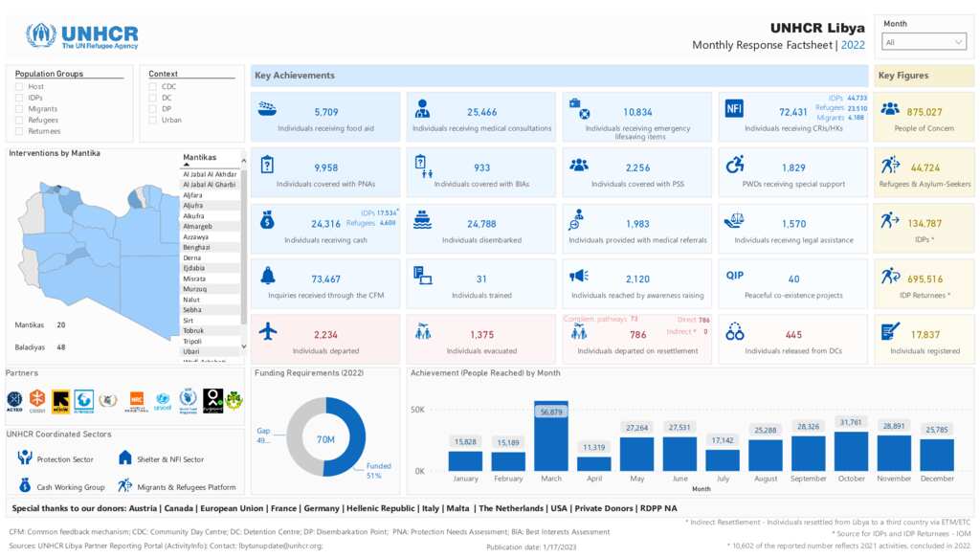The image size is (980, 558).
Task: Select Al Jabal Al Akhdar in Mantikas list
Action: click(210, 174)
